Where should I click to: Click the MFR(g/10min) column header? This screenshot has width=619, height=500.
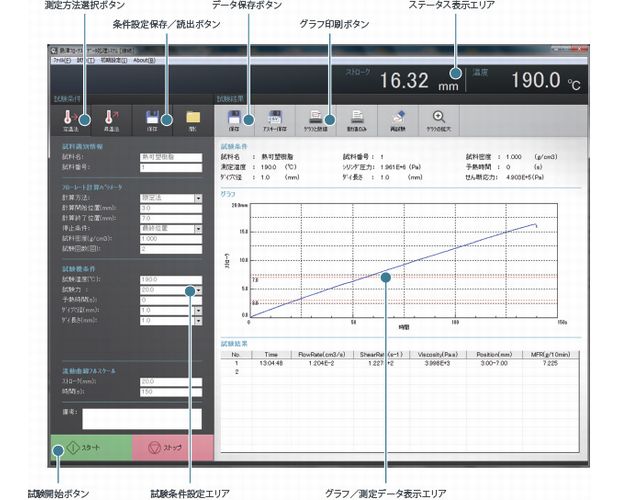550,354
